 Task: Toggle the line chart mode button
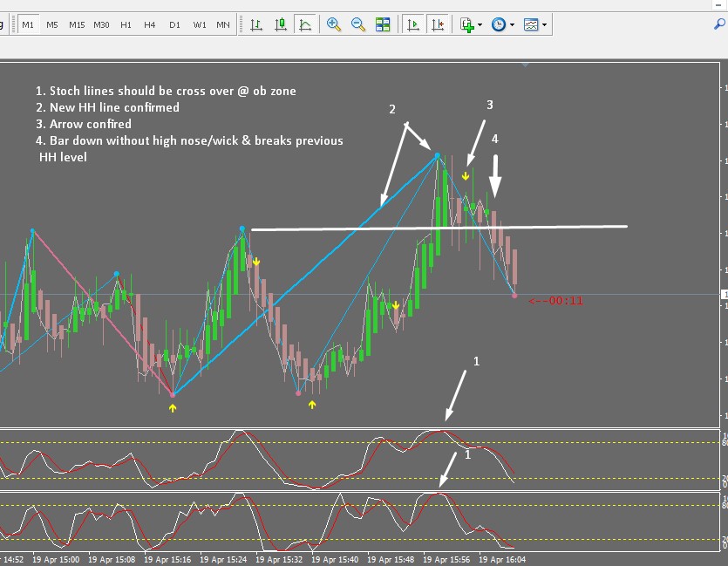(305, 24)
